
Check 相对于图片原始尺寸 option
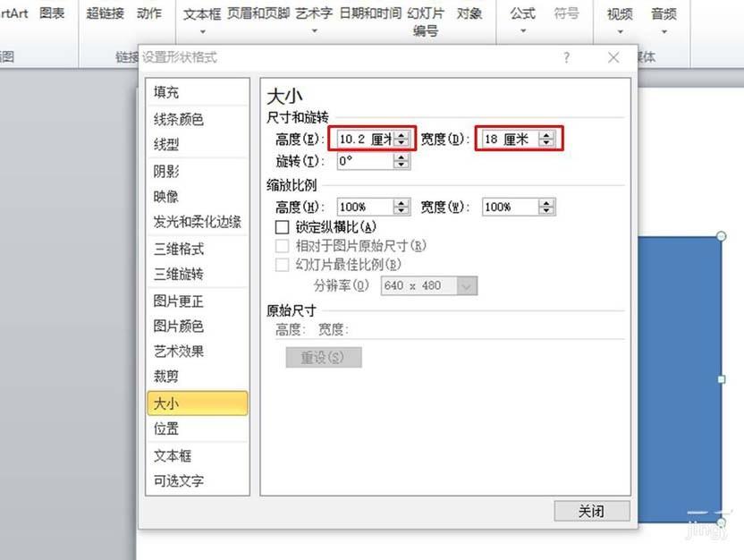(282, 246)
